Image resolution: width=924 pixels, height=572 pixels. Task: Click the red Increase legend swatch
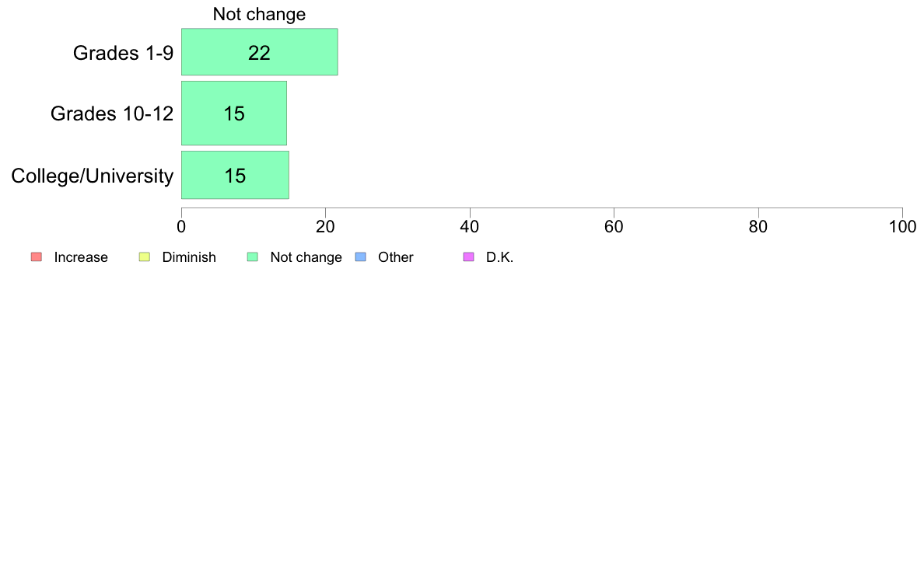point(37,256)
